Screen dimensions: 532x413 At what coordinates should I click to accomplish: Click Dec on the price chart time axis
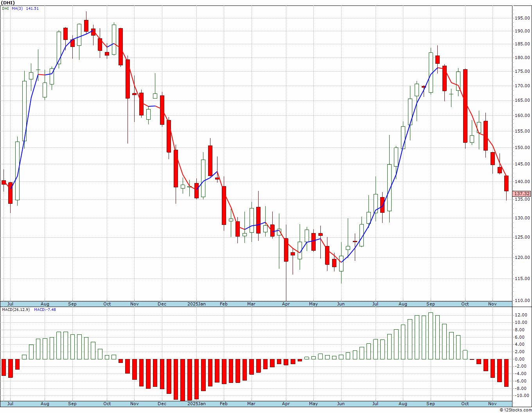(x=162, y=304)
